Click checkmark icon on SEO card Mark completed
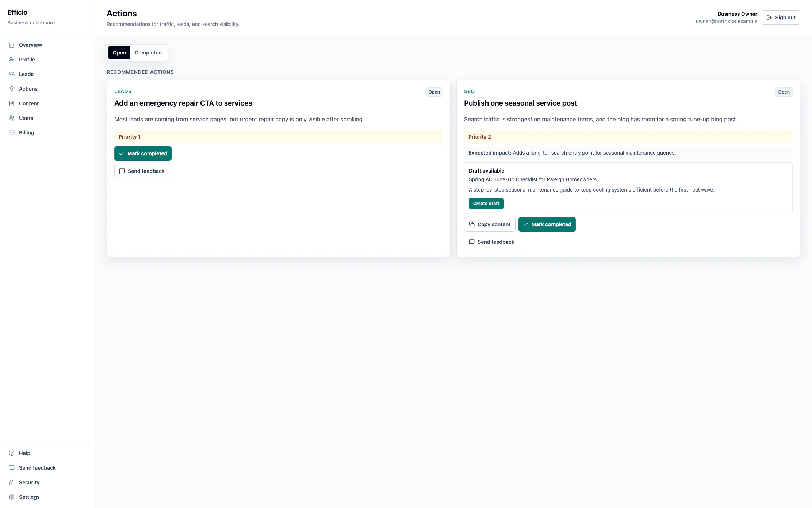The image size is (812, 508). coord(526,224)
